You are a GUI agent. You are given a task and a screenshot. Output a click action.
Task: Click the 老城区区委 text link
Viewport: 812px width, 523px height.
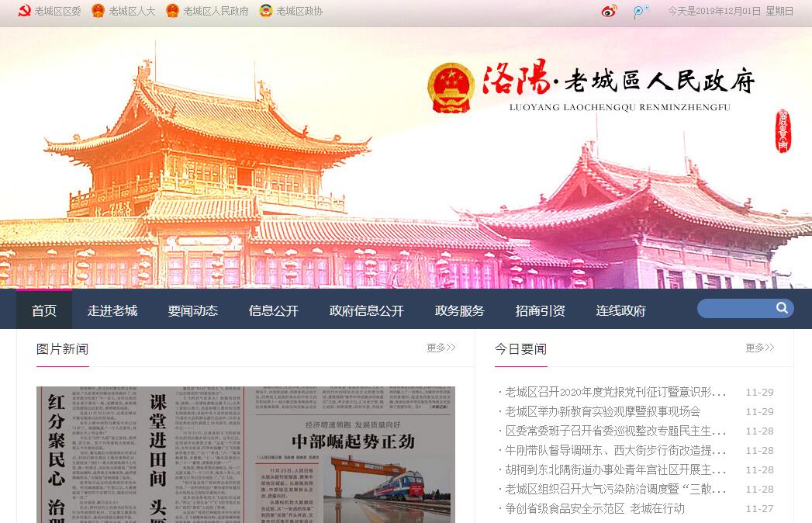tap(58, 11)
